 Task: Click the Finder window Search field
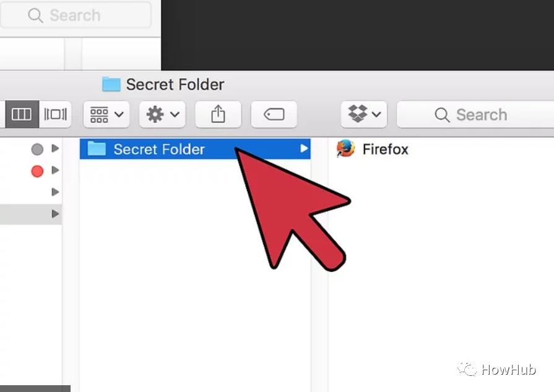pyautogui.click(x=475, y=114)
